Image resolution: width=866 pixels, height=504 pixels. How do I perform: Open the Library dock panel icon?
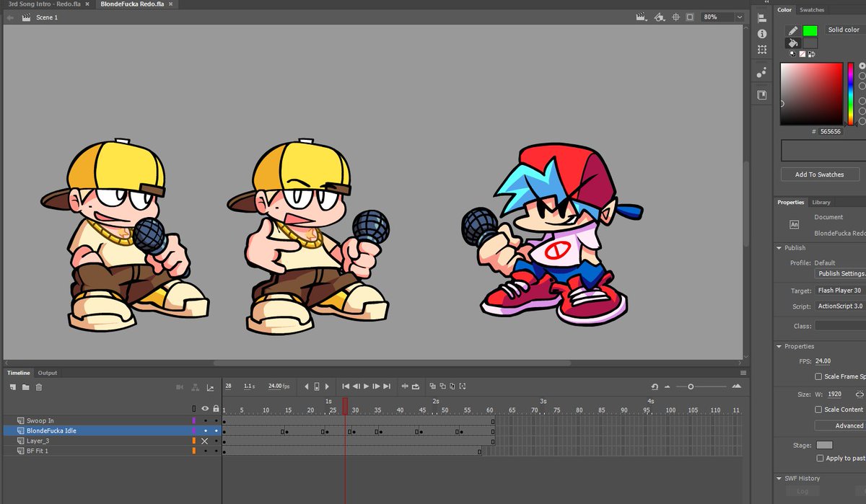762,95
